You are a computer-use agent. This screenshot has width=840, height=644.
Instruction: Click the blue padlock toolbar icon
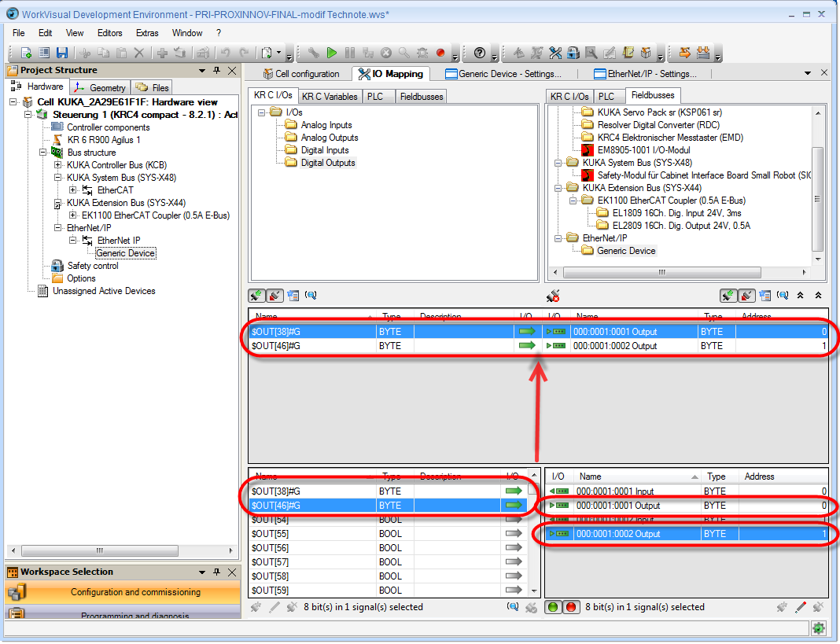pyautogui.click(x=573, y=53)
